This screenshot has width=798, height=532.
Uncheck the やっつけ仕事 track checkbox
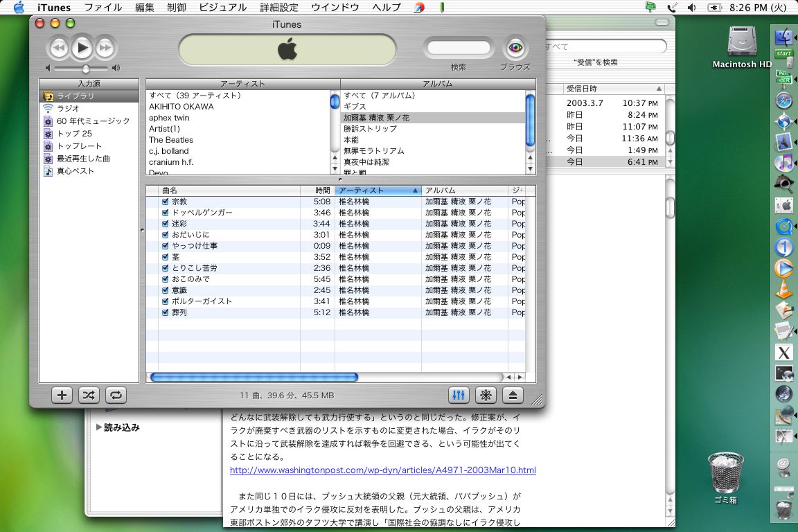pyautogui.click(x=165, y=246)
